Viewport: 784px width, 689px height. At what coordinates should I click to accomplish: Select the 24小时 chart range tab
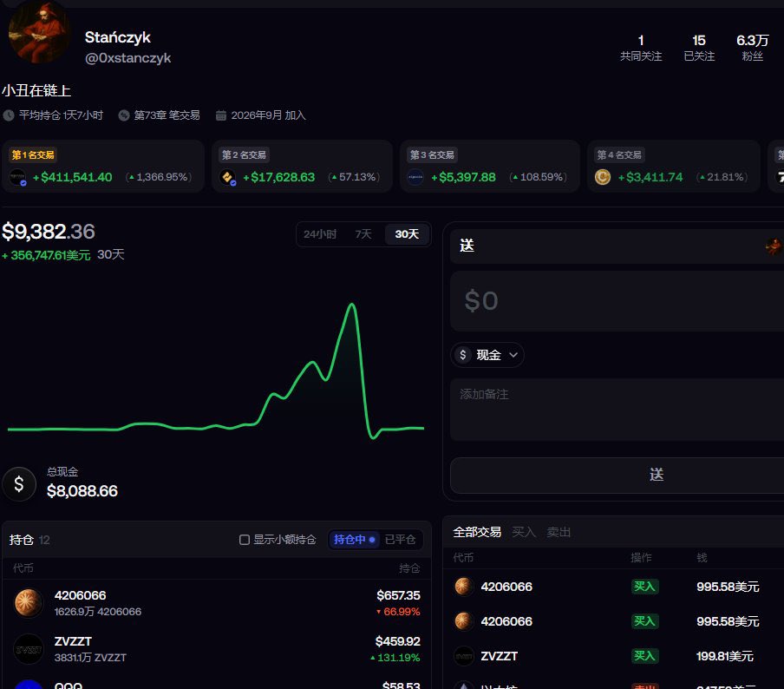320,234
